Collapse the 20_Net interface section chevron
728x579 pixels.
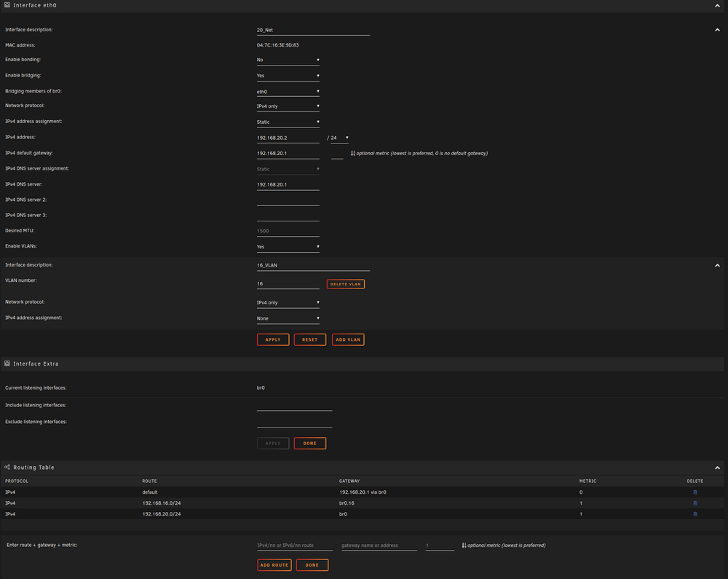click(x=717, y=30)
